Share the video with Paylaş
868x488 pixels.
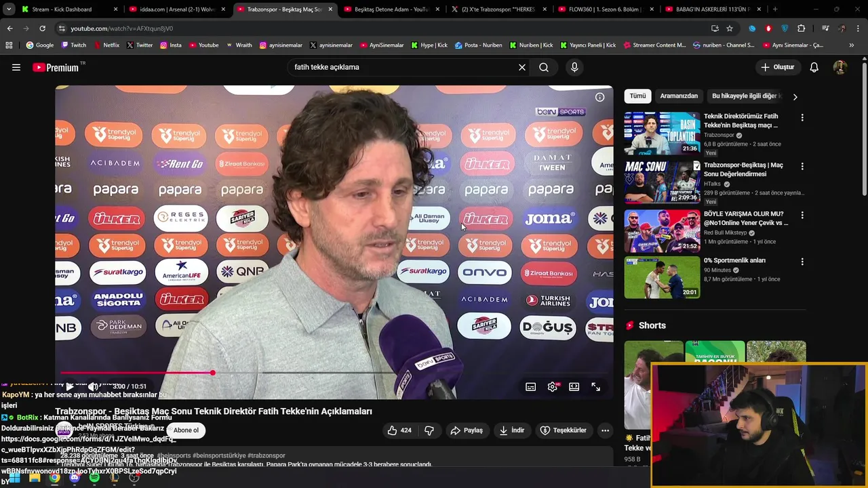coord(467,430)
